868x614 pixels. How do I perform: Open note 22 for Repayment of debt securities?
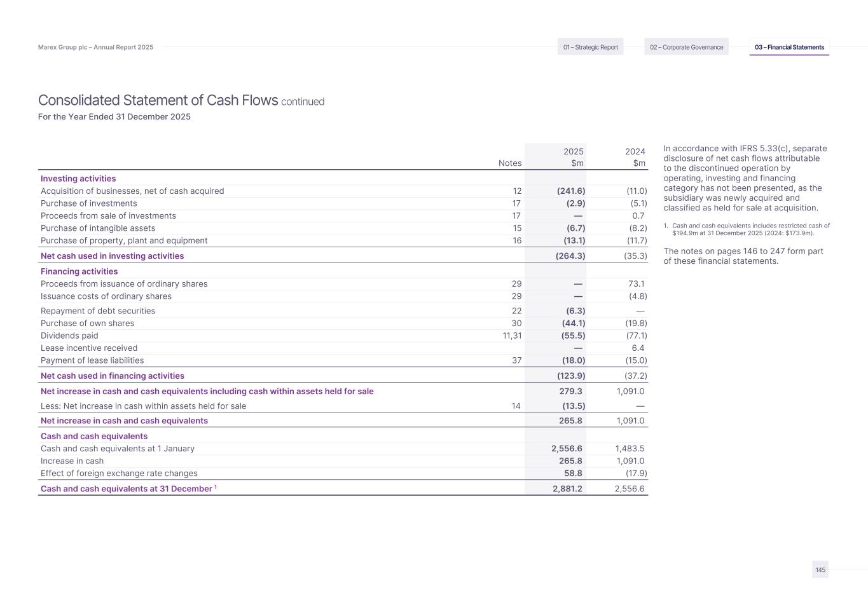coord(517,311)
